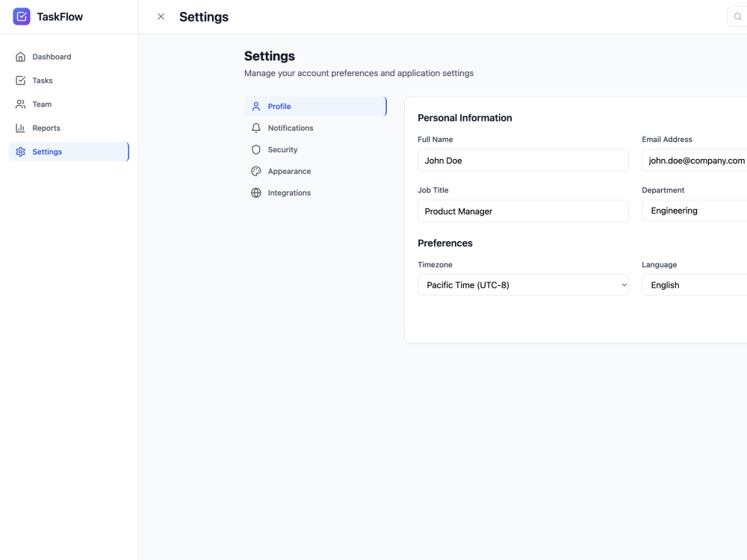
Task: Click the Security shield icon
Action: pos(255,149)
